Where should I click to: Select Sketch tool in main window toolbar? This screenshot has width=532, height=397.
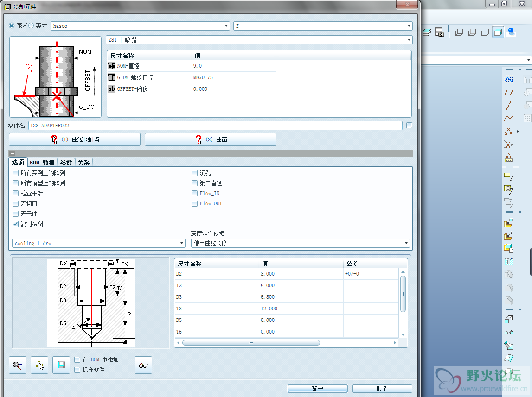508,80
